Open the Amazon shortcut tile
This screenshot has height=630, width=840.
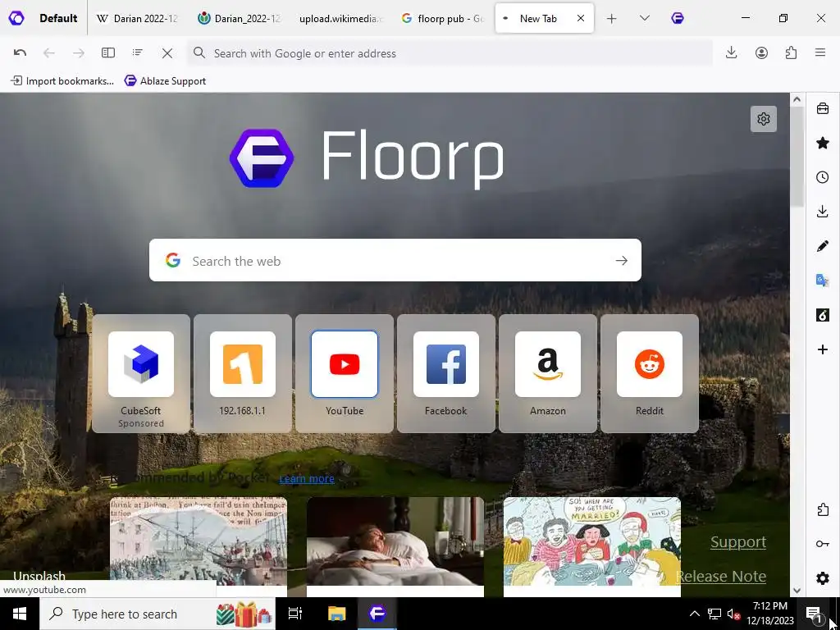pyautogui.click(x=548, y=373)
